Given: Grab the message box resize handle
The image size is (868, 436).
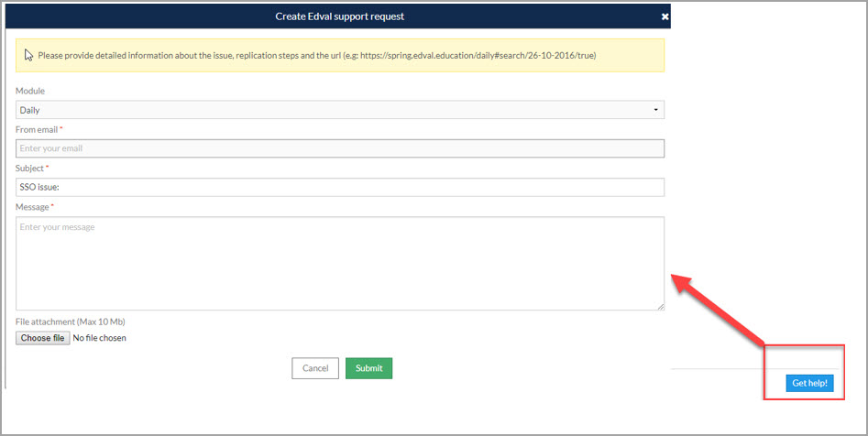Looking at the screenshot, I should (661, 306).
